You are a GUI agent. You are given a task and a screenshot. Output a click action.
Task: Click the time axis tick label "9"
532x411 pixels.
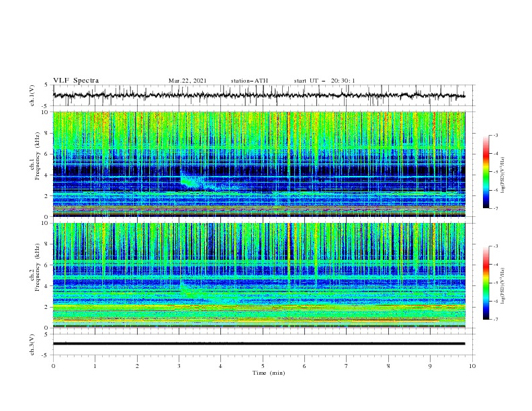430,366
